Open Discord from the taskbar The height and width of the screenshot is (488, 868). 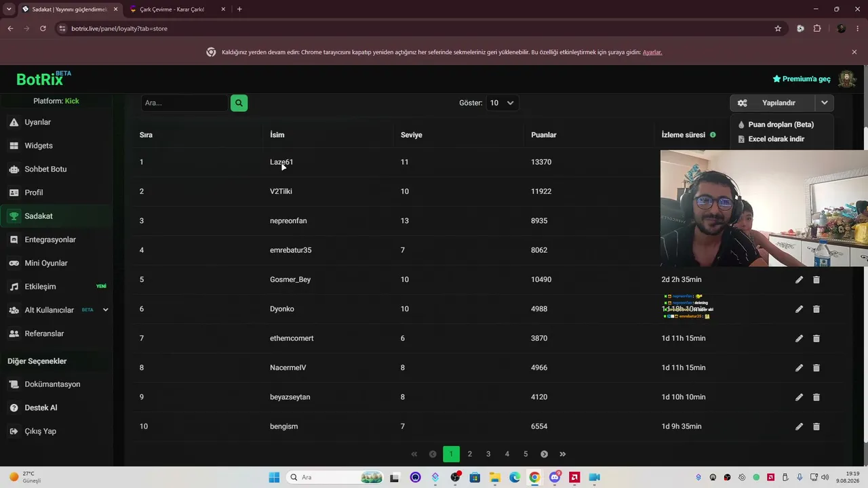point(555,477)
